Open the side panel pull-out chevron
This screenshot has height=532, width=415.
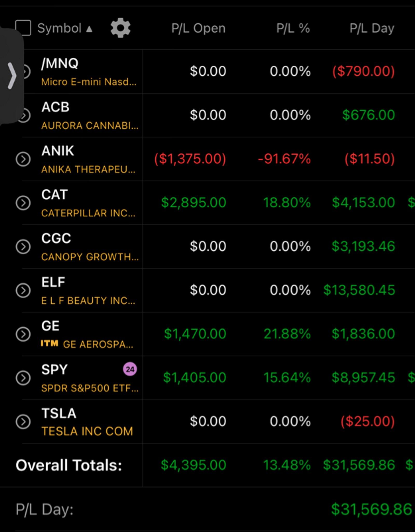pyautogui.click(x=12, y=76)
